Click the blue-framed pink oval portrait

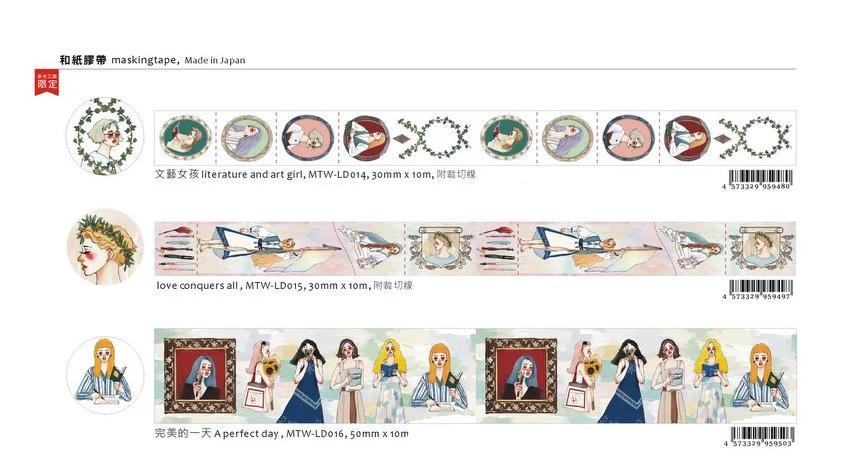tap(308, 138)
